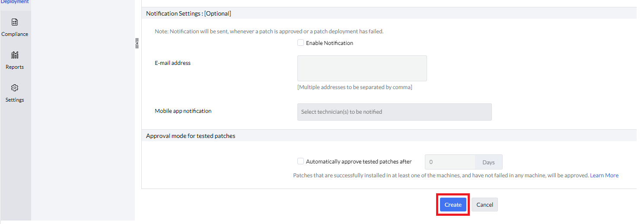The width and height of the screenshot is (644, 224).
Task: Click inside the E-mail address box
Action: [362, 68]
